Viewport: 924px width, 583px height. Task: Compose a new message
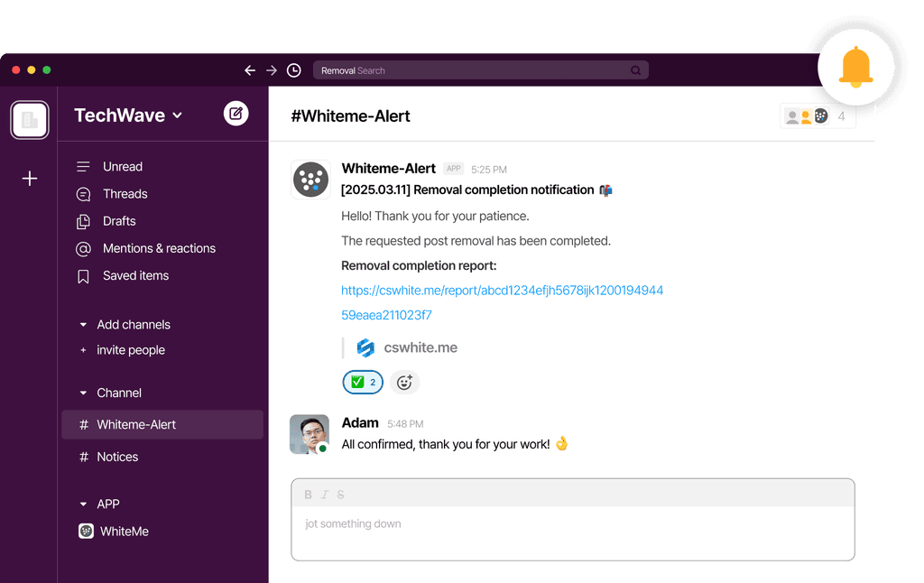[236, 113]
